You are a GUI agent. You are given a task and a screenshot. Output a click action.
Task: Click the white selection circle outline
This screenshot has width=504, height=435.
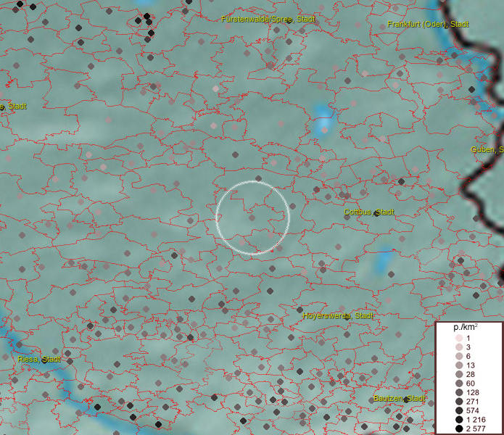pos(217,217)
